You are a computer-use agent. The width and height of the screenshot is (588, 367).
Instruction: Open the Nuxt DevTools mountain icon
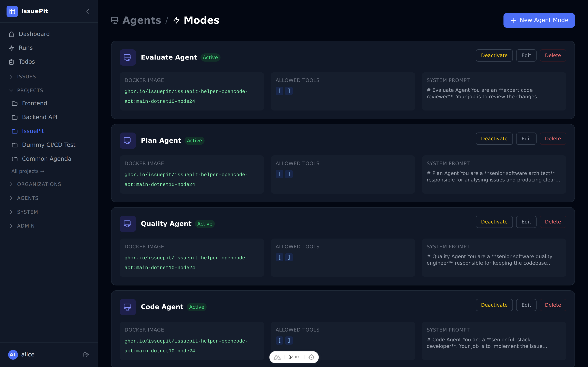click(x=277, y=357)
